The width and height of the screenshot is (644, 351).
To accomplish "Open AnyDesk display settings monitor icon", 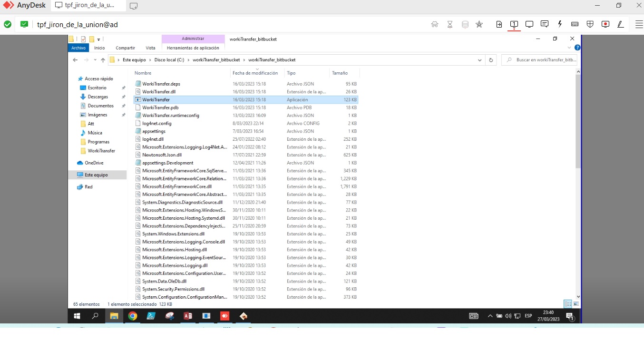I will coord(529,24).
